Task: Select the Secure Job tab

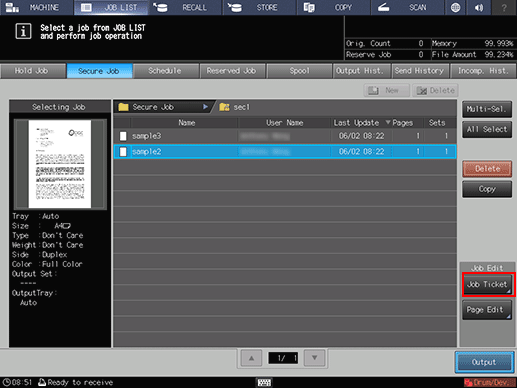Action: point(99,71)
